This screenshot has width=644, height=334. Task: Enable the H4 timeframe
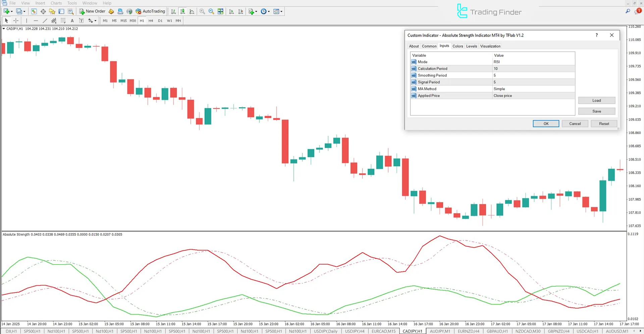pos(151,20)
